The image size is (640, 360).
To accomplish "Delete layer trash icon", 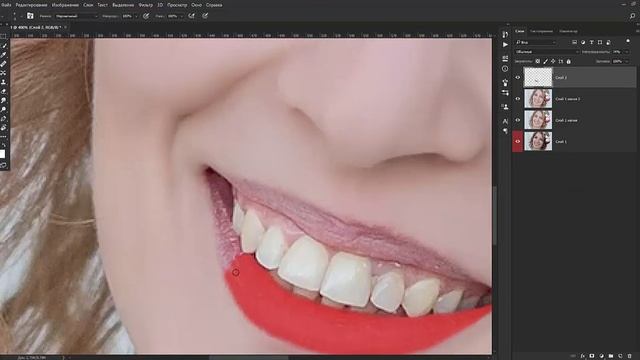I will tap(629, 356).
